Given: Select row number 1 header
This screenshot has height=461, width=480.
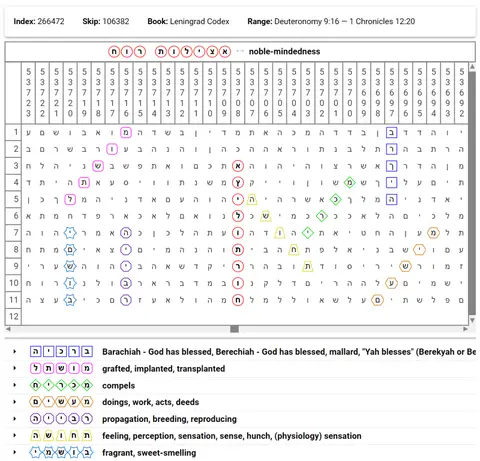Looking at the screenshot, I should click(13, 132).
